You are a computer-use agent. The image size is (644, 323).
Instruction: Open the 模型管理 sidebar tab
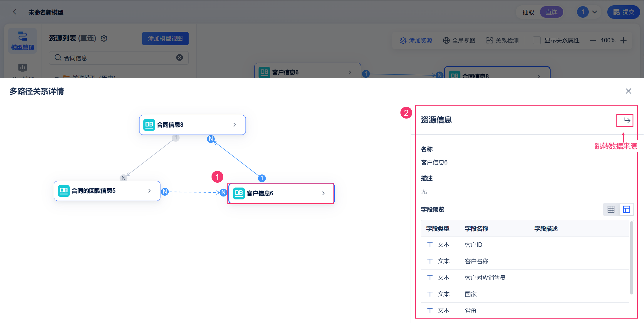click(23, 41)
